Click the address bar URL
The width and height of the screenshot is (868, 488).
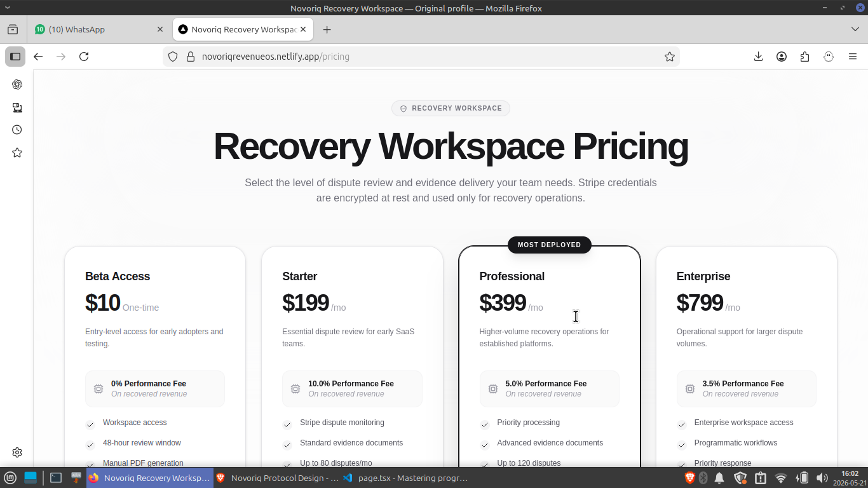[276, 57]
